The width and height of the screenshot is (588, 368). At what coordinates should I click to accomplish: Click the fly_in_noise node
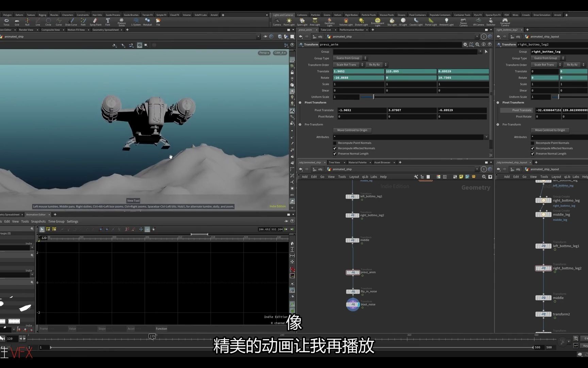(353, 292)
